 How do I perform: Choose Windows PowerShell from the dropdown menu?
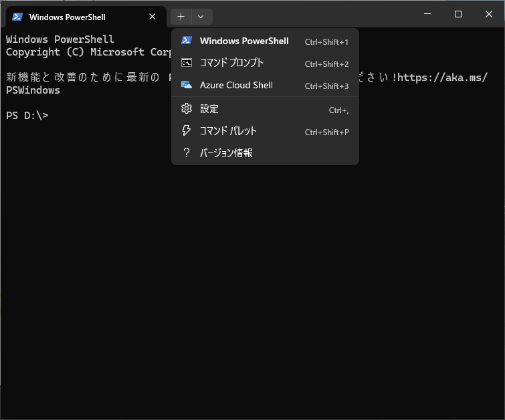[265, 41]
